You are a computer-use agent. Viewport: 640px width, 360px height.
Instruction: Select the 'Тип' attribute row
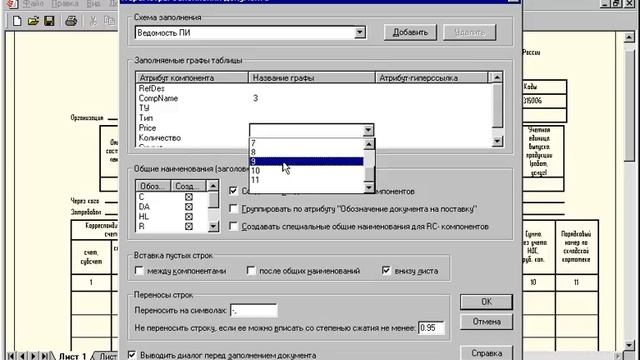tap(146, 118)
